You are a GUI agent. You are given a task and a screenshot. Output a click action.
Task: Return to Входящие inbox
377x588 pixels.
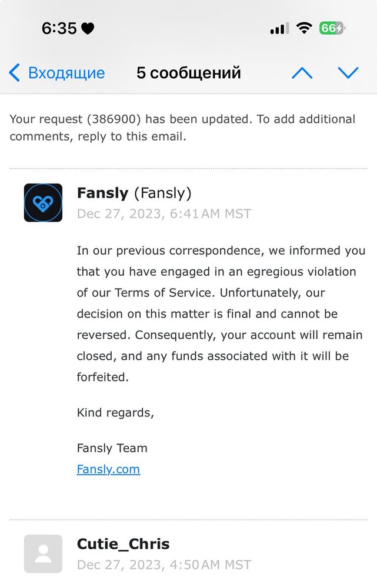[66, 73]
